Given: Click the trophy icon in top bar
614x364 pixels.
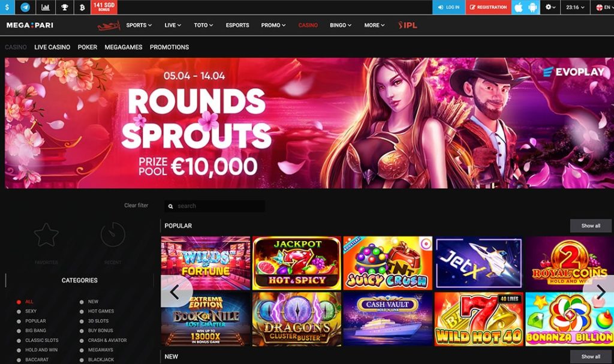Looking at the screenshot, I should click(x=65, y=7).
